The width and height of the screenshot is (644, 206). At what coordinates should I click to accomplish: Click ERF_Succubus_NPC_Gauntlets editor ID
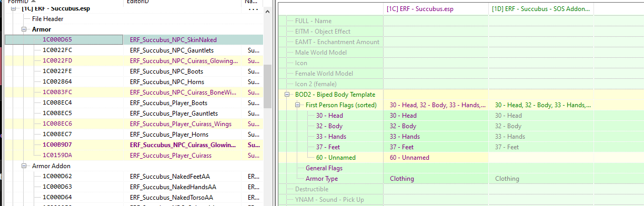pyautogui.click(x=172, y=50)
